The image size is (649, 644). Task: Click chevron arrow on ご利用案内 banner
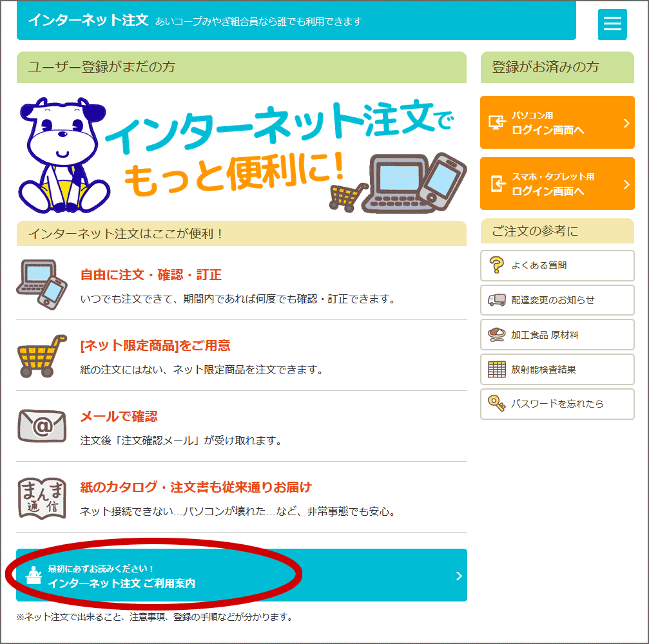pos(459,576)
